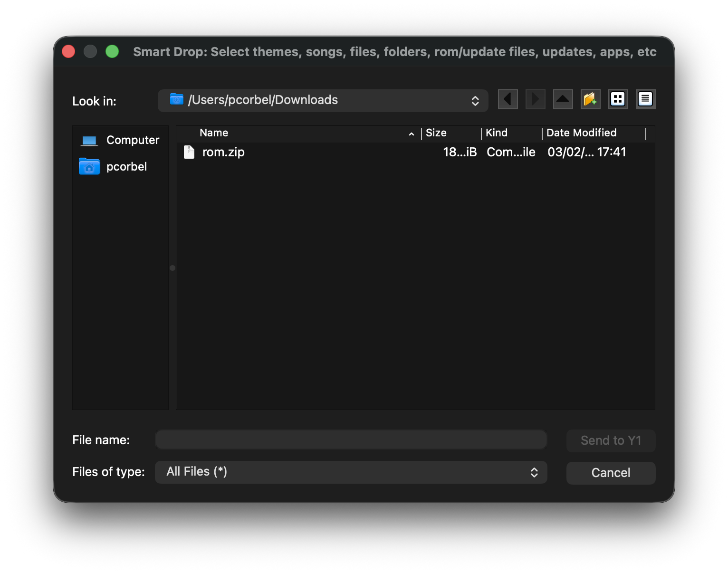Click the Date Modified column header

(x=581, y=133)
